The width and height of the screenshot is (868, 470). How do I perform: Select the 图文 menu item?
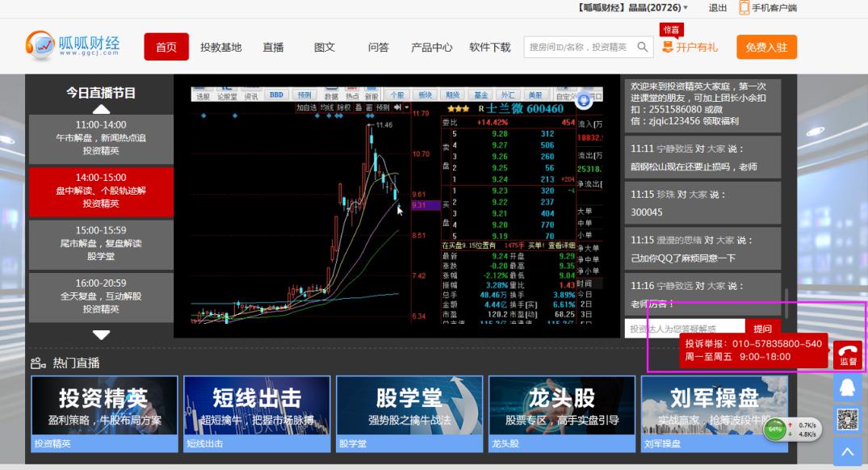click(x=325, y=48)
